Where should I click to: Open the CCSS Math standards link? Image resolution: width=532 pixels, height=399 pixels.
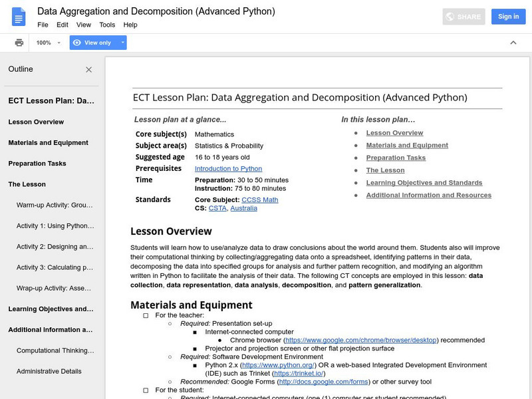point(261,199)
